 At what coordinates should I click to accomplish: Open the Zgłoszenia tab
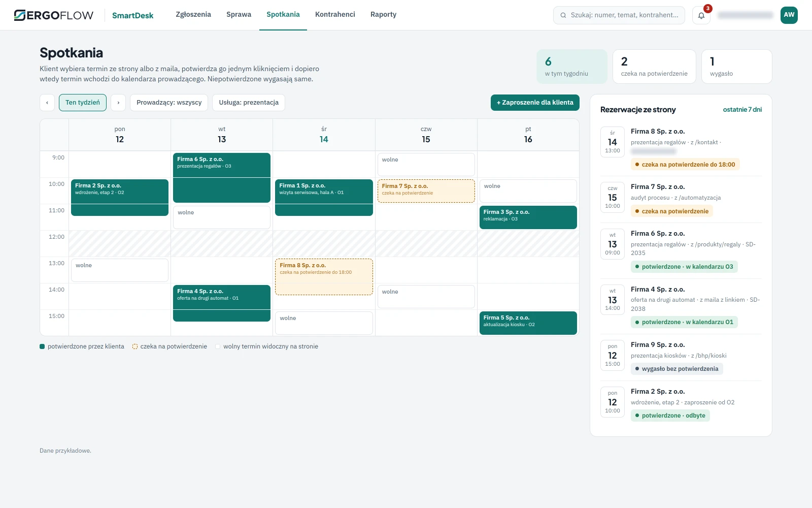(193, 15)
